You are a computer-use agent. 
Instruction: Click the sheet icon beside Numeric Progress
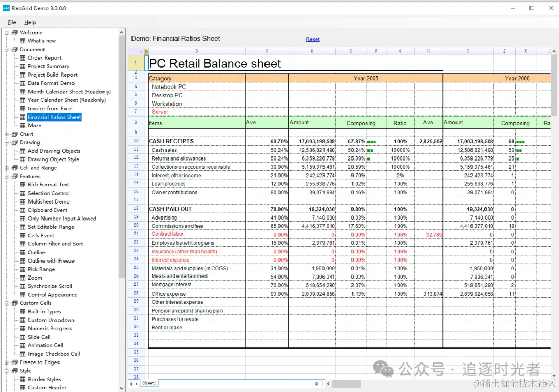pyautogui.click(x=22, y=328)
